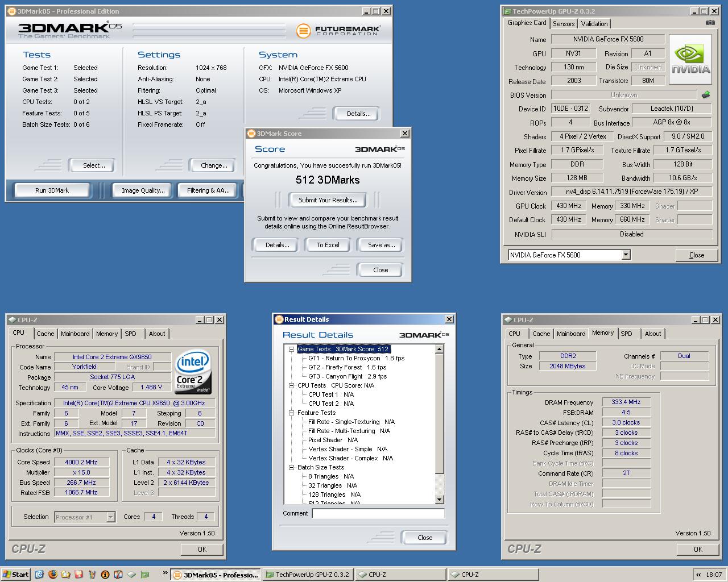Close the 3DMark Score dialog via Close button
This screenshot has height=582, width=728.
tap(380, 270)
